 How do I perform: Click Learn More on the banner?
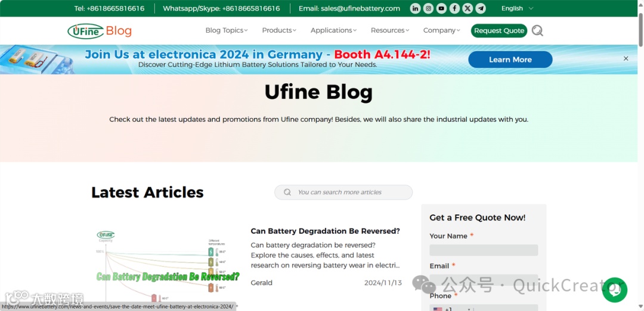point(510,60)
